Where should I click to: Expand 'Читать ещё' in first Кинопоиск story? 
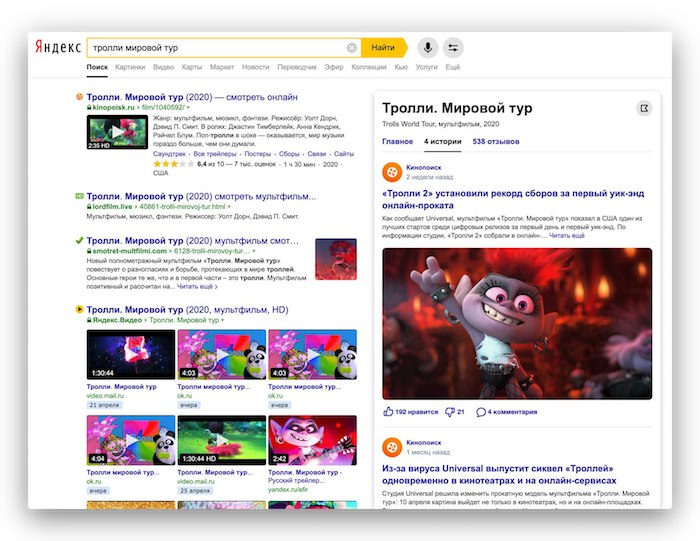coord(567,236)
